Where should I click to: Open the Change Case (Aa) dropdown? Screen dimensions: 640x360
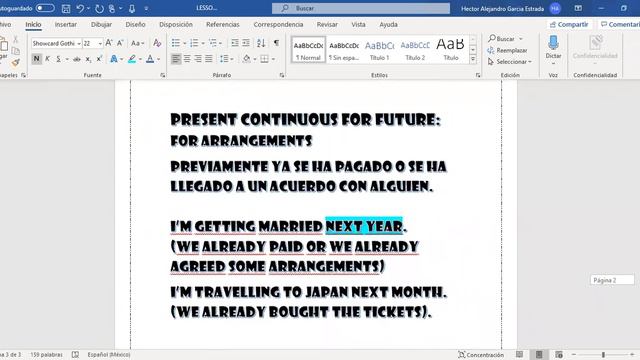point(138,43)
